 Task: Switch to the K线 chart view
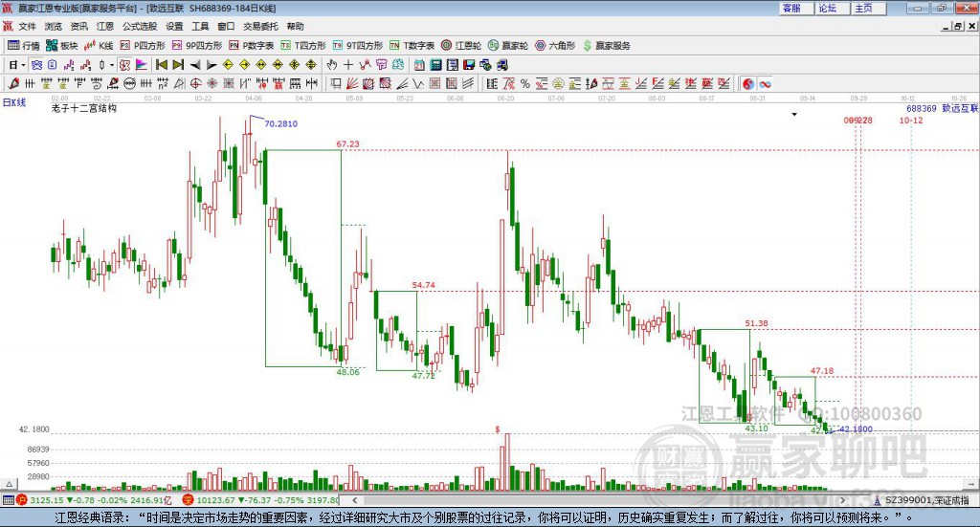[99, 46]
